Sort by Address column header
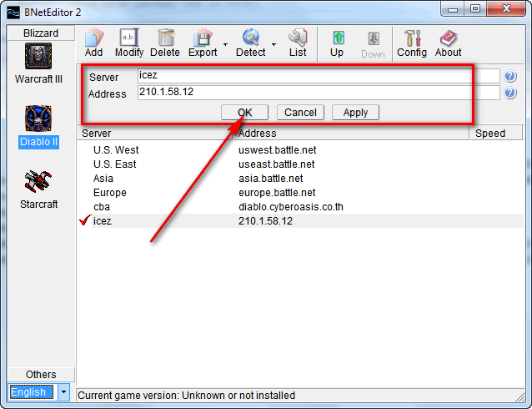 351,134
